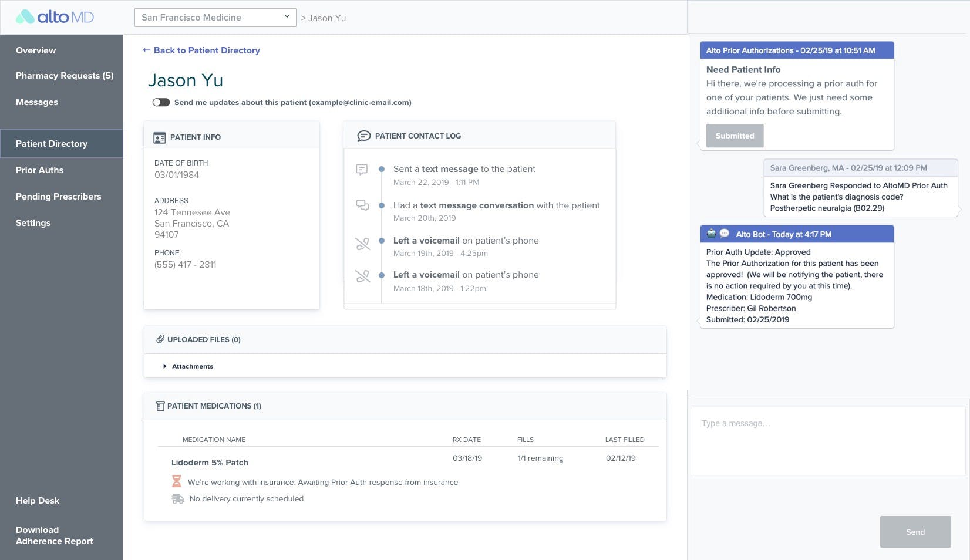The image size is (970, 560).
Task: Click the Alto Bot avatar icon
Action: [712, 234]
